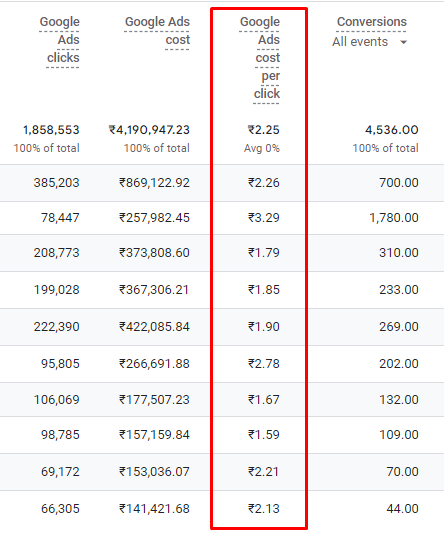
Task: Click cost cell ₹422,085.84
Action: click(x=154, y=327)
